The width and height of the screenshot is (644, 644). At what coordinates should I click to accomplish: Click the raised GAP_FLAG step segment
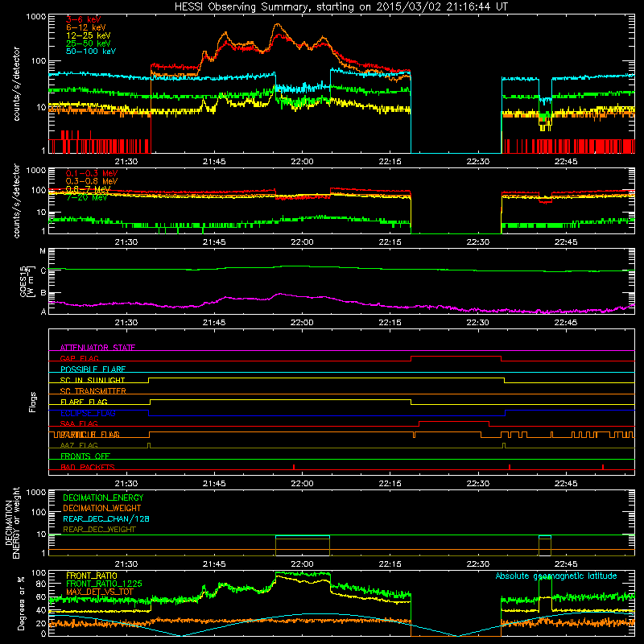pyautogui.click(x=456, y=357)
